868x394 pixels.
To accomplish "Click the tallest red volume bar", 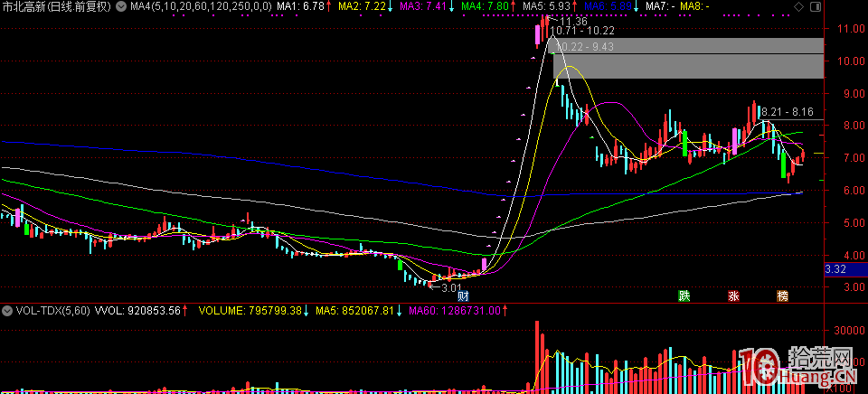I will pyautogui.click(x=536, y=356).
